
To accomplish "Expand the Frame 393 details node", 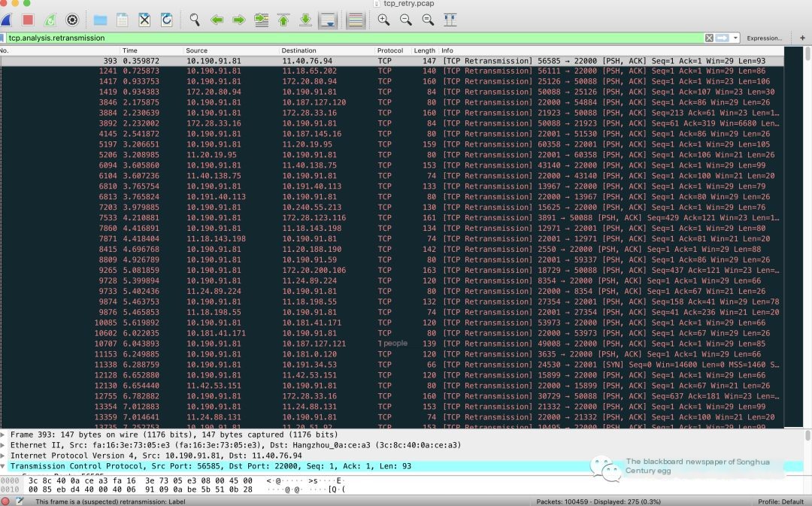I will click(3, 435).
